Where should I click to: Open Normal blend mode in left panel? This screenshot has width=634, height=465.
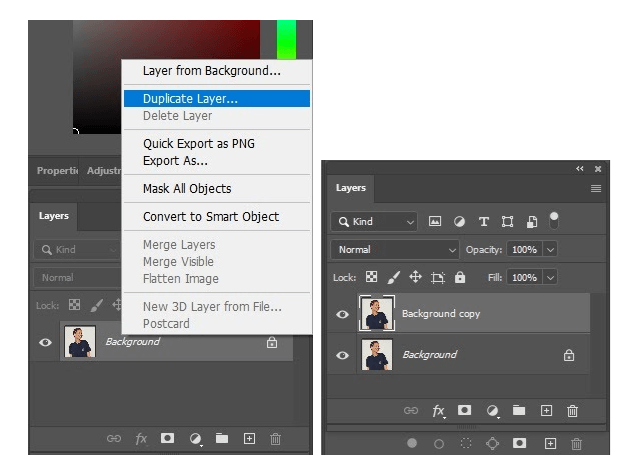(x=78, y=278)
